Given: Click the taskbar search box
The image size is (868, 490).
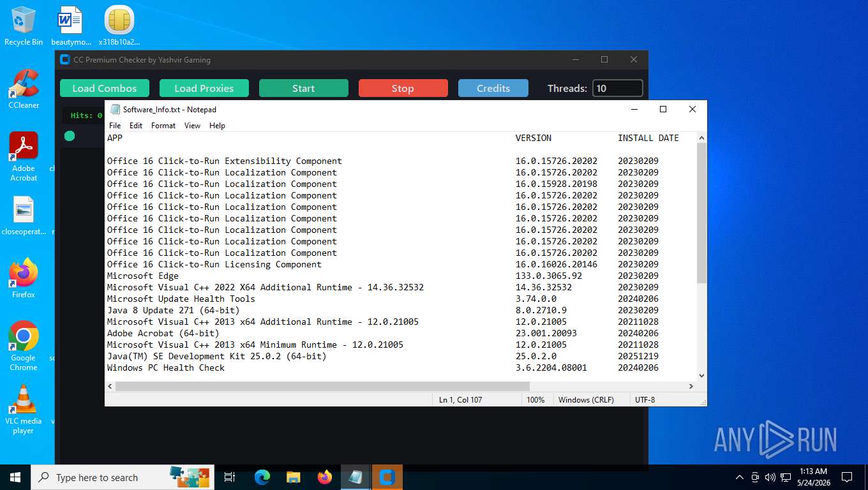Looking at the screenshot, I should pyautogui.click(x=123, y=477).
